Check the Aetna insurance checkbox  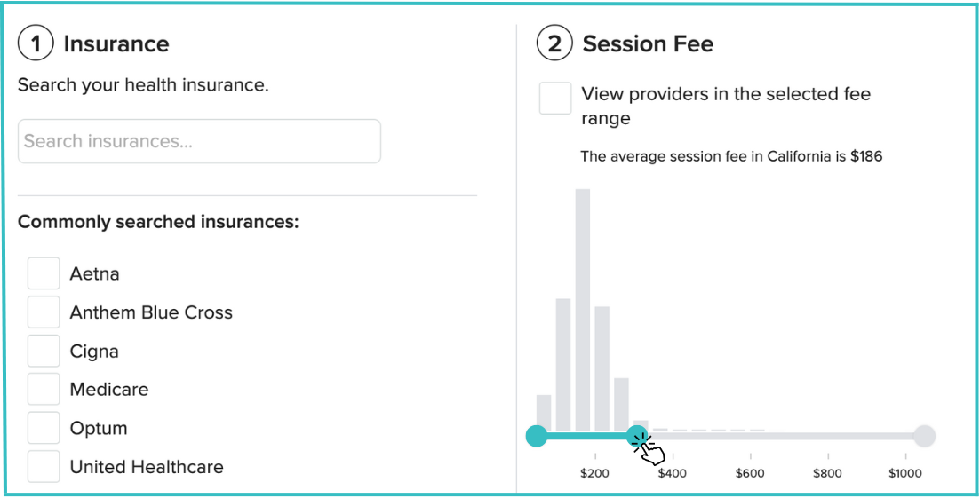[x=44, y=273]
